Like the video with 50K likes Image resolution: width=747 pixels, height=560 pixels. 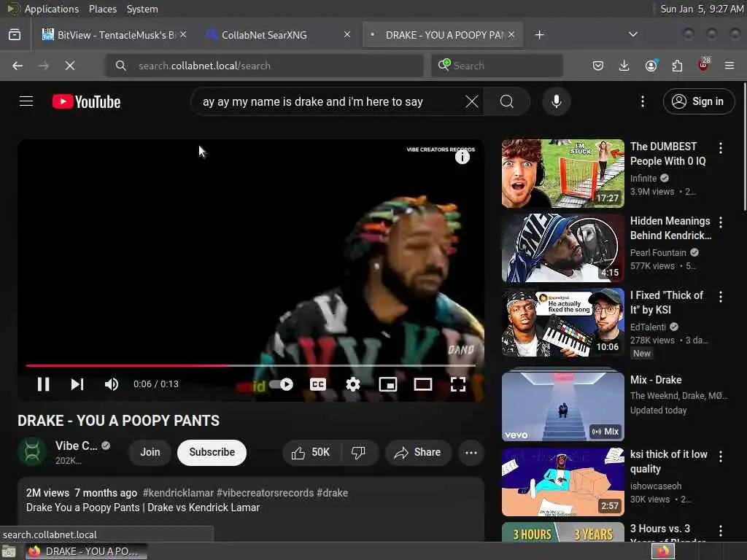point(311,452)
